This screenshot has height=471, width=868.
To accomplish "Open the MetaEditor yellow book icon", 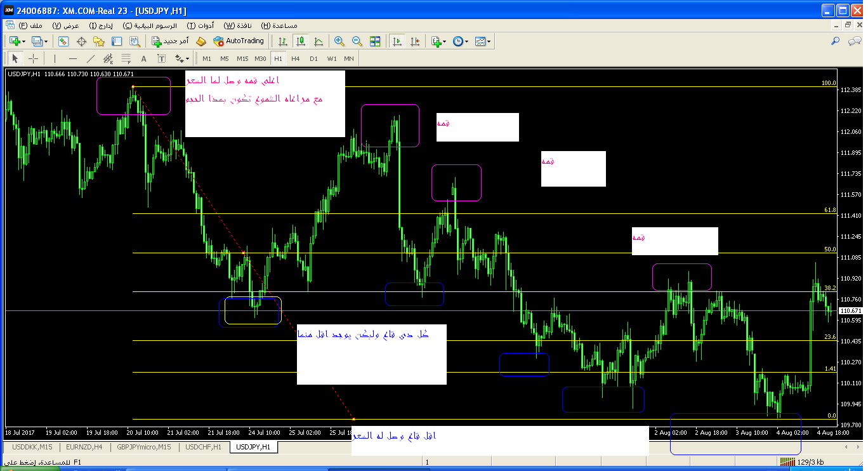I will tap(201, 41).
